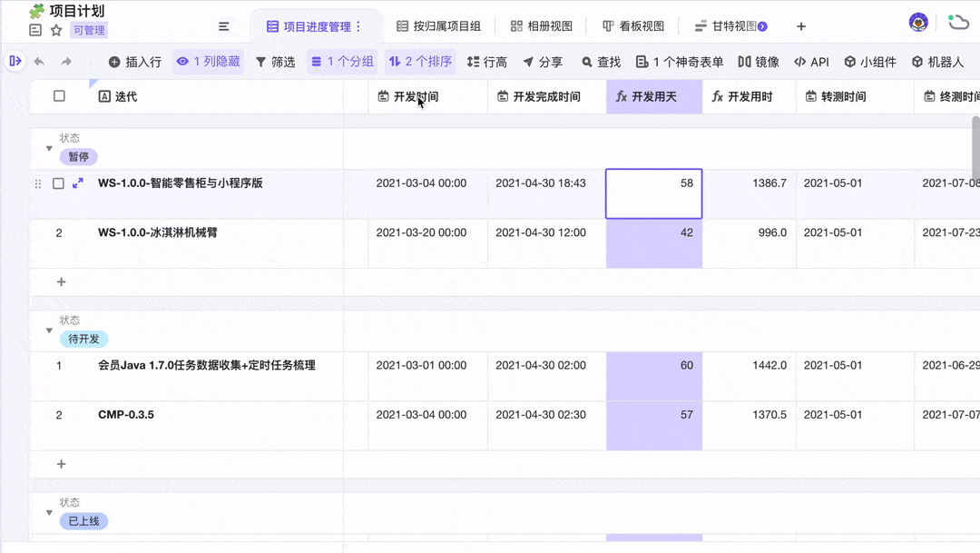Switch to the 甘特视图 tab
Screen dimensions: 980x553
(x=730, y=26)
